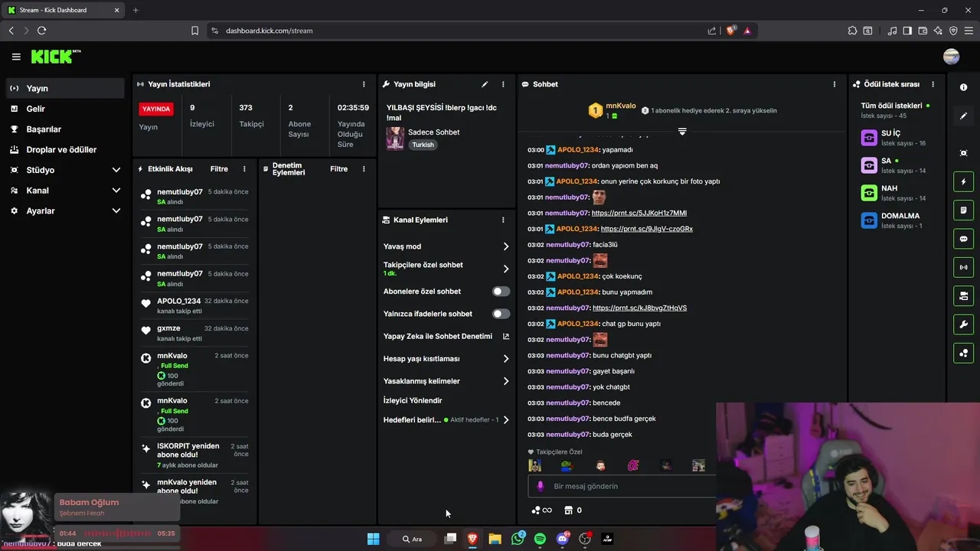This screenshot has height=551, width=980.
Task: Toggle the camera moderation widget in the right sidebar
Action: pos(963,295)
